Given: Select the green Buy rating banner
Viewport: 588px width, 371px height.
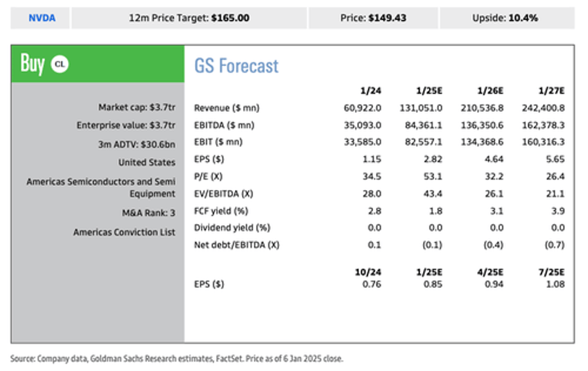Looking at the screenshot, I should tap(97, 64).
